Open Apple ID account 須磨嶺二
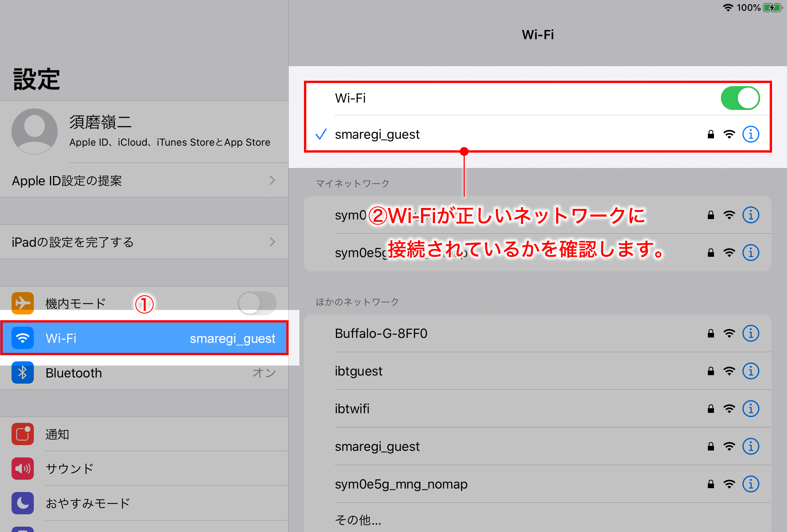Screen dimensions: 787x532 pos(144,131)
